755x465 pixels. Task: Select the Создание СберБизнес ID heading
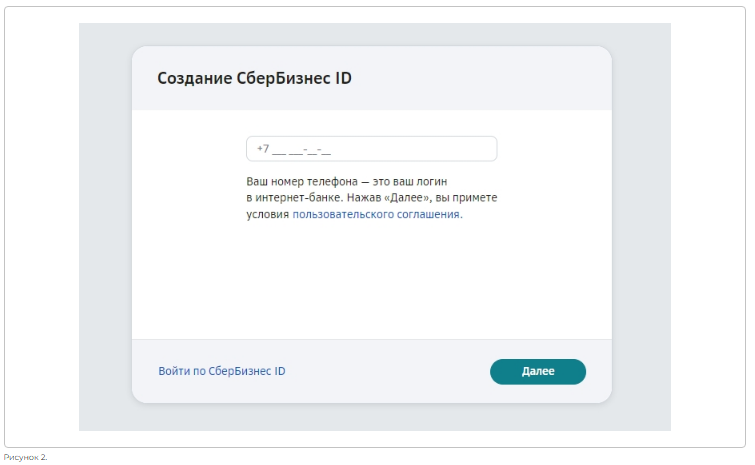coord(254,78)
